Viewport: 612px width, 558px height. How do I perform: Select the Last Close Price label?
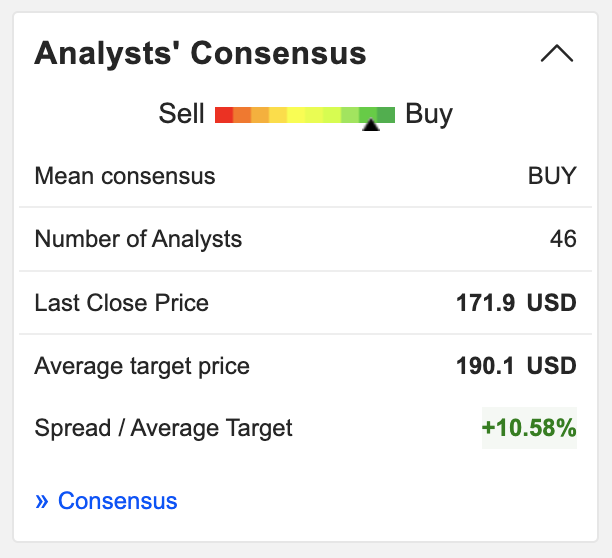[x=121, y=303]
